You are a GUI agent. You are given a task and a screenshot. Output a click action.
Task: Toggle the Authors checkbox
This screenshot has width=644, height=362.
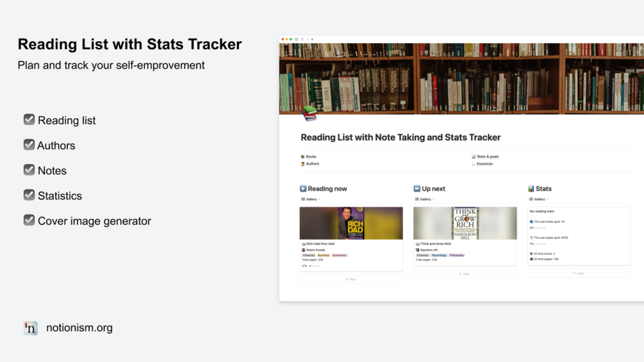tap(29, 145)
